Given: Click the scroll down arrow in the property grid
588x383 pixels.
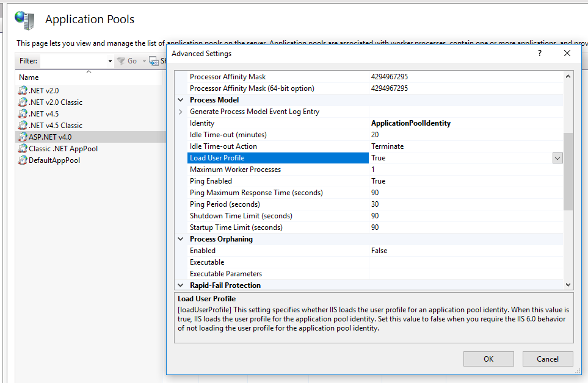Looking at the screenshot, I should 568,285.
